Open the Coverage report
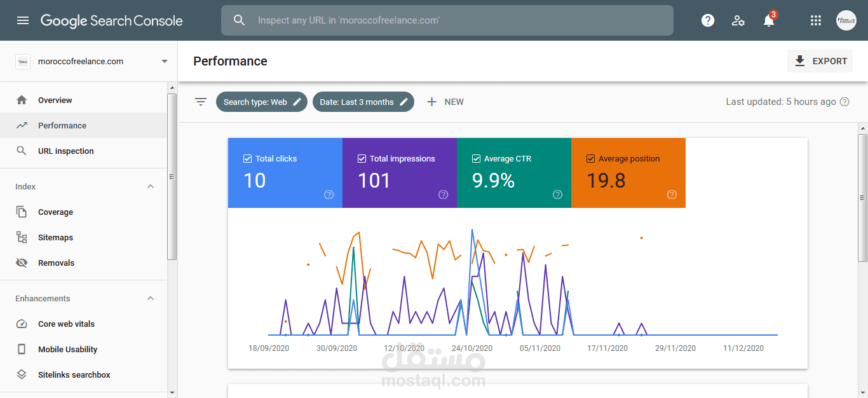Viewport: 868px width, 398px height. (x=83, y=212)
